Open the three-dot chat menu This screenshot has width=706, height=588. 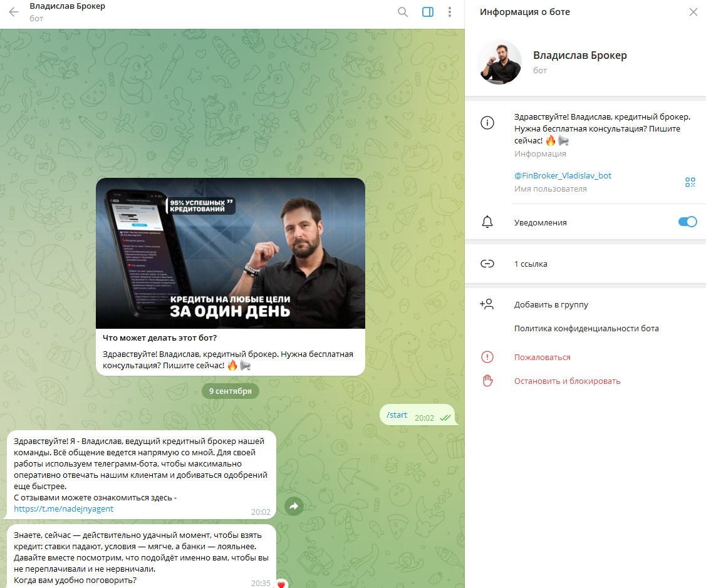449,12
